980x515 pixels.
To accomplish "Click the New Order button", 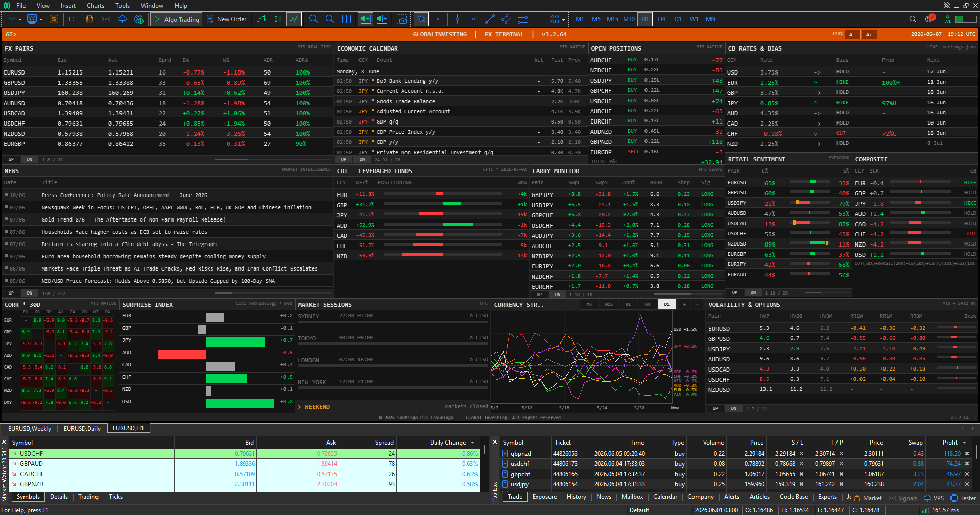I will coord(227,19).
